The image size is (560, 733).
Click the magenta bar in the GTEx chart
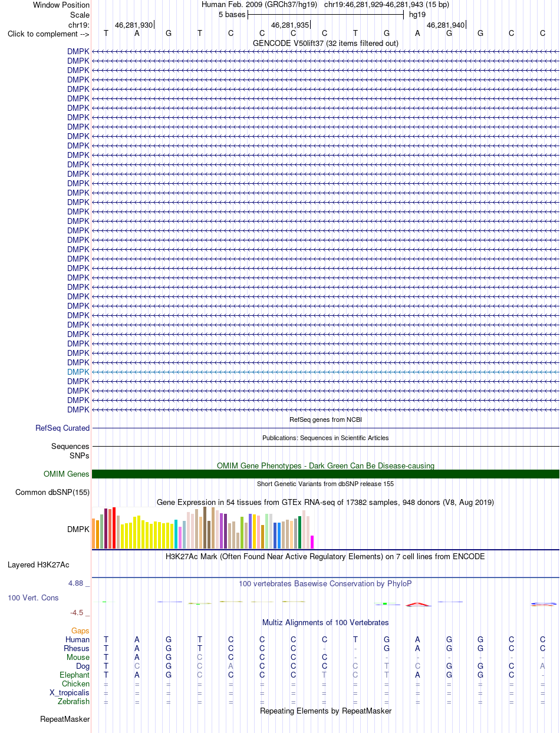[x=312, y=542]
